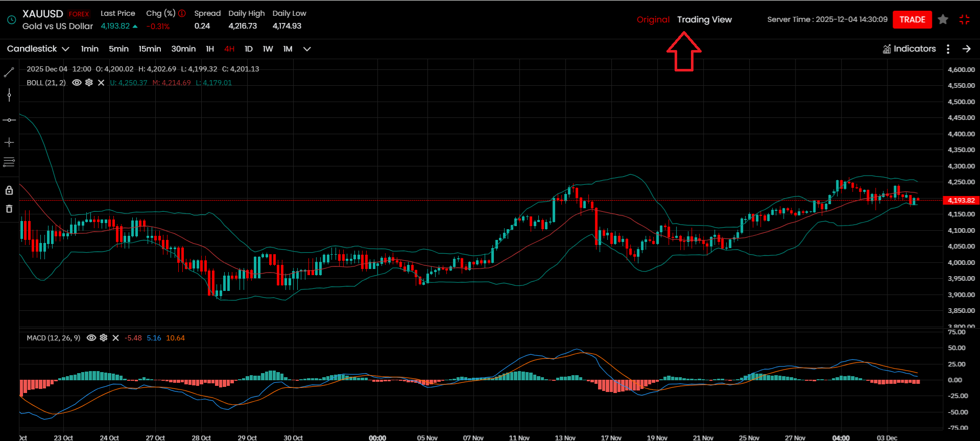Delete drawings with the trash icon
The image size is (980, 441).
pos(9,209)
